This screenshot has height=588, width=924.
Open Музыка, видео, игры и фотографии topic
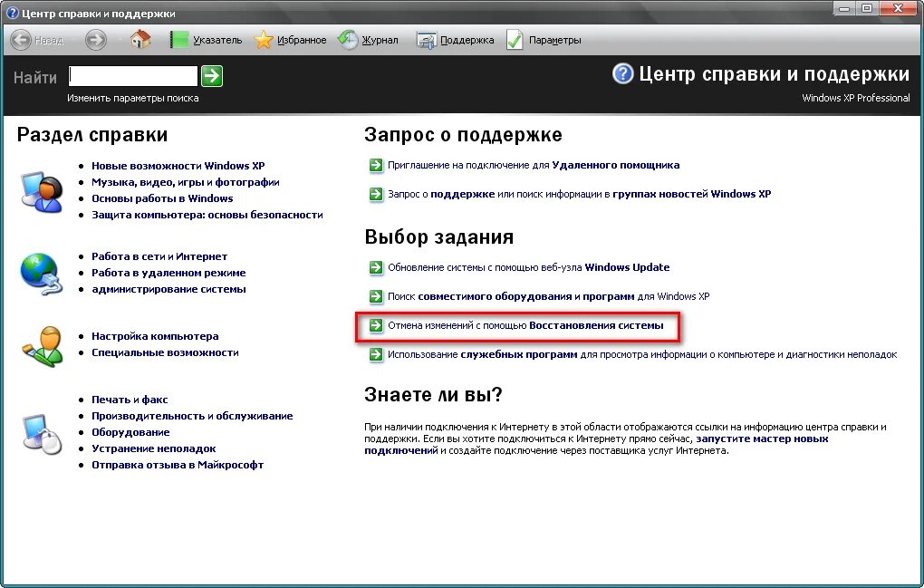tap(186, 182)
